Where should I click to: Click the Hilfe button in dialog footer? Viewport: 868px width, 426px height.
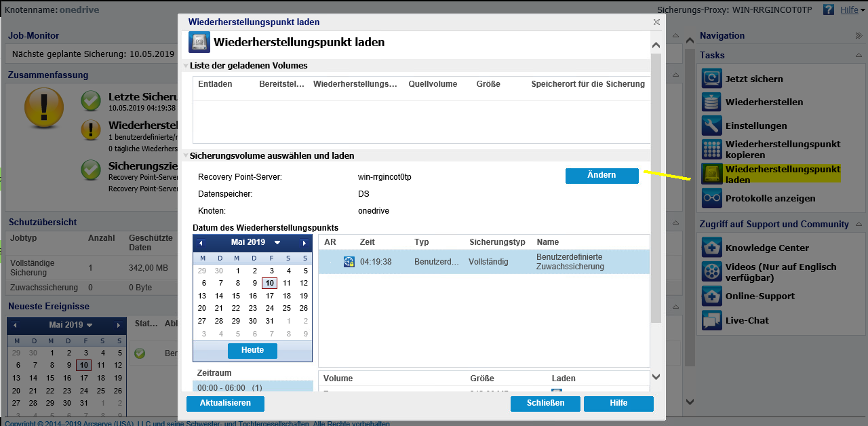click(618, 404)
